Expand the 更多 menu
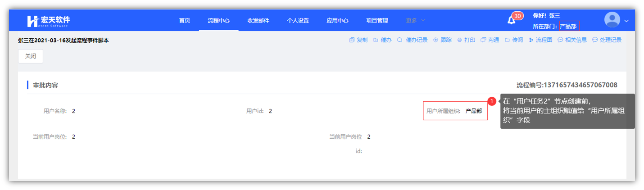This screenshot has width=644, height=190. 415,21
